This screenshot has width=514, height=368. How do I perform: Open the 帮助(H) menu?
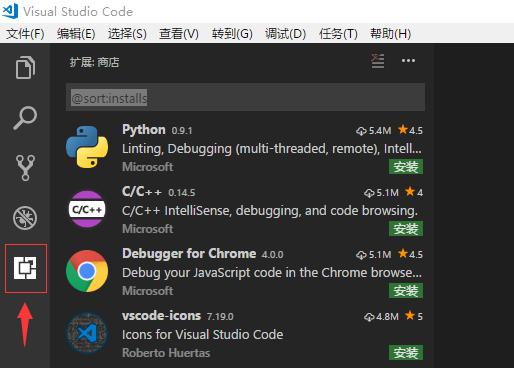pyautogui.click(x=390, y=34)
